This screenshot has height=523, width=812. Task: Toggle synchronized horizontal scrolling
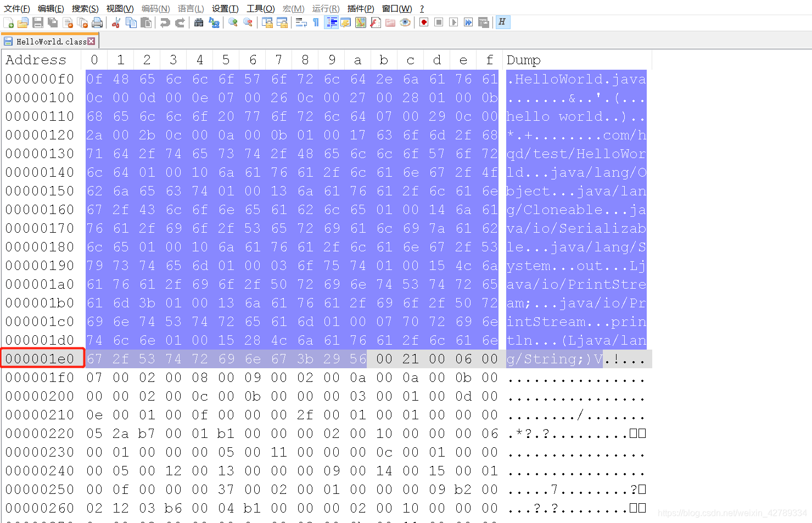(x=282, y=23)
